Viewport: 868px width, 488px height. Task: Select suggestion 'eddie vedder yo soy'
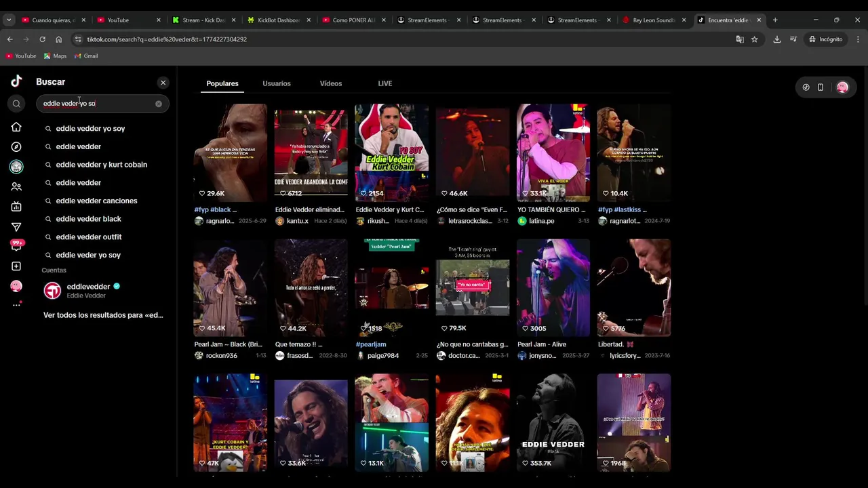90,128
